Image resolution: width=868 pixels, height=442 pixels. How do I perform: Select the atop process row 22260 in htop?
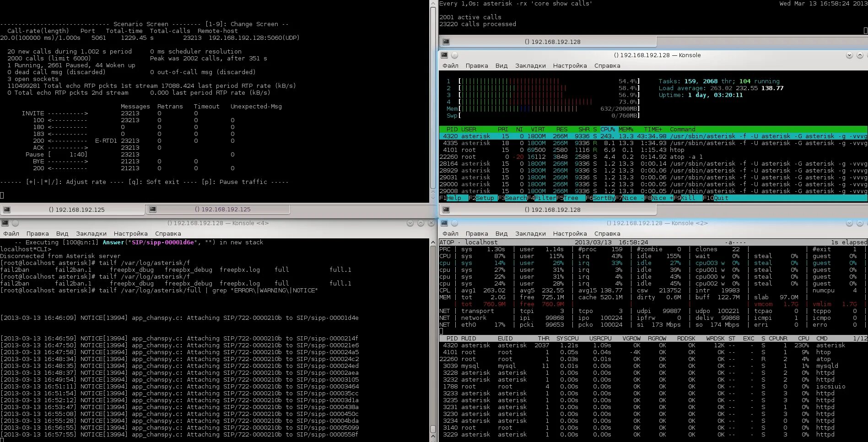[653, 157]
